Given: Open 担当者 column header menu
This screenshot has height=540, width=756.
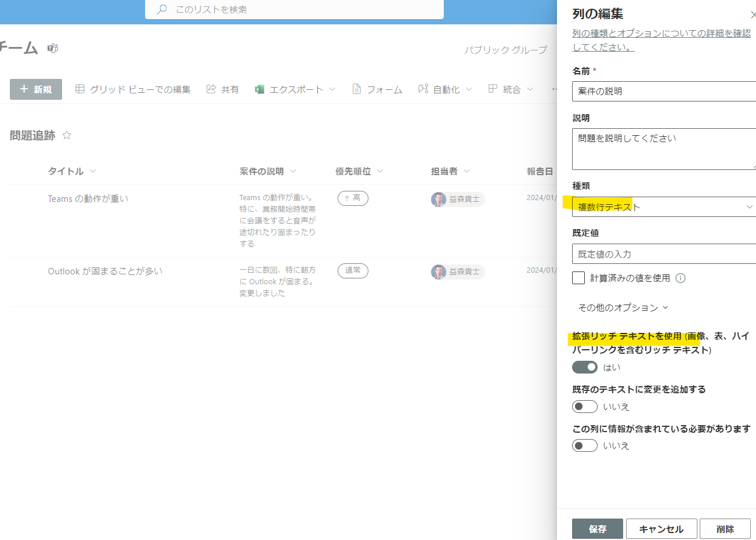Looking at the screenshot, I should pos(466,171).
